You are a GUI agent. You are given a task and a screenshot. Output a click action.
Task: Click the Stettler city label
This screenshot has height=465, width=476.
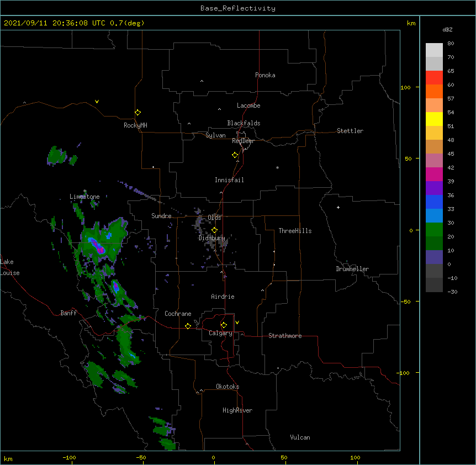(350, 131)
